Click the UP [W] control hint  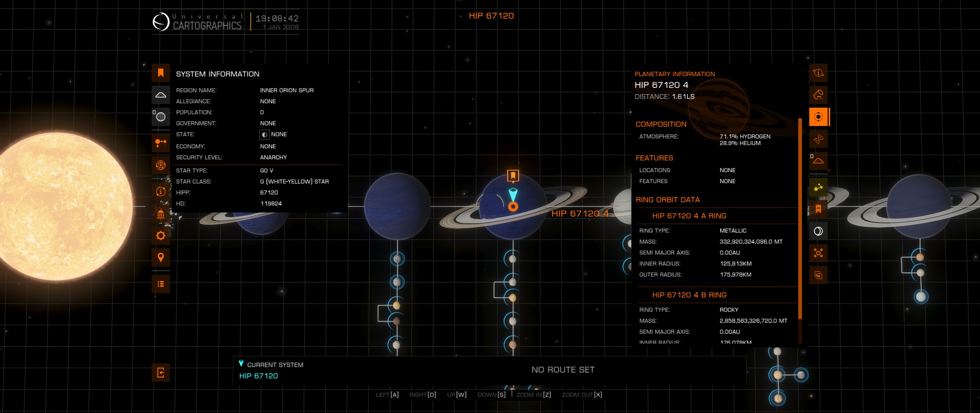pos(457,395)
